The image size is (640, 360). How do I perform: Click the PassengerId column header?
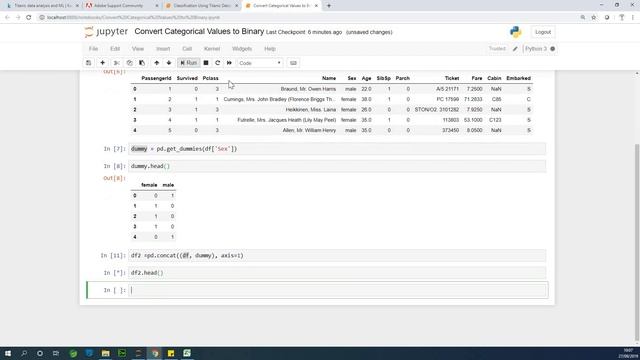[x=156, y=78]
